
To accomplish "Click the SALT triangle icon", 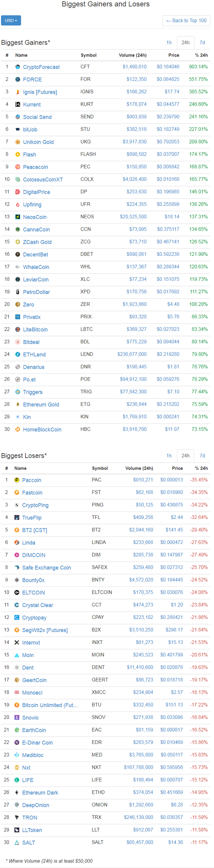I will tap(17, 842).
